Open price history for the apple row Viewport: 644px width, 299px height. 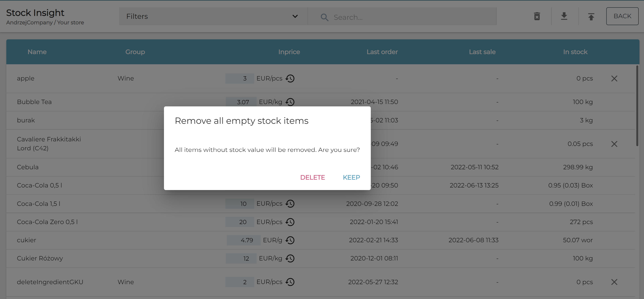[290, 78]
